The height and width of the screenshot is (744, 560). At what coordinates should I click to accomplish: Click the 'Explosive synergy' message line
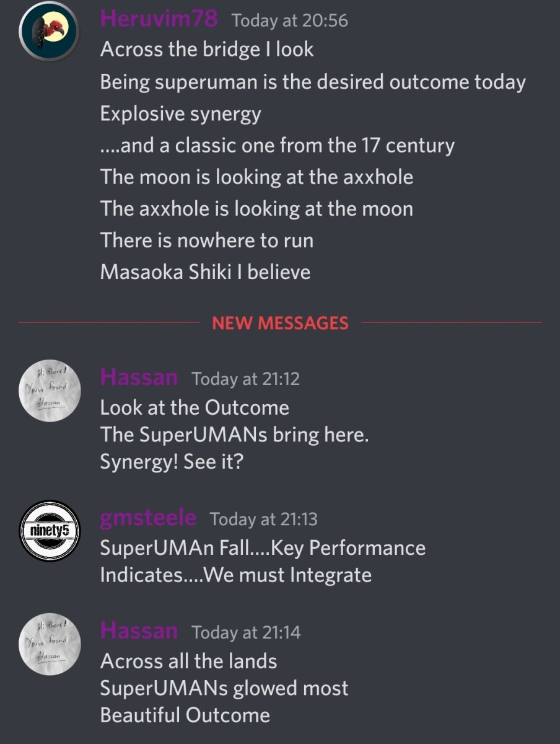click(181, 115)
